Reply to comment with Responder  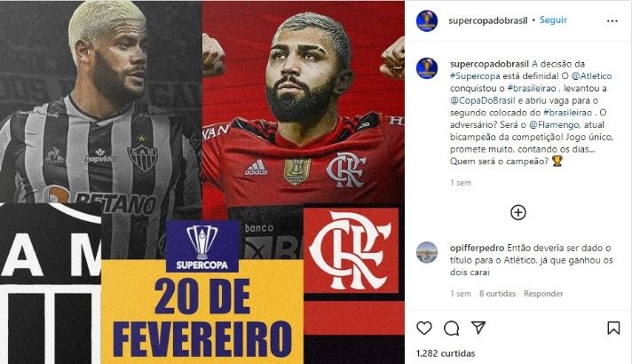(x=543, y=294)
